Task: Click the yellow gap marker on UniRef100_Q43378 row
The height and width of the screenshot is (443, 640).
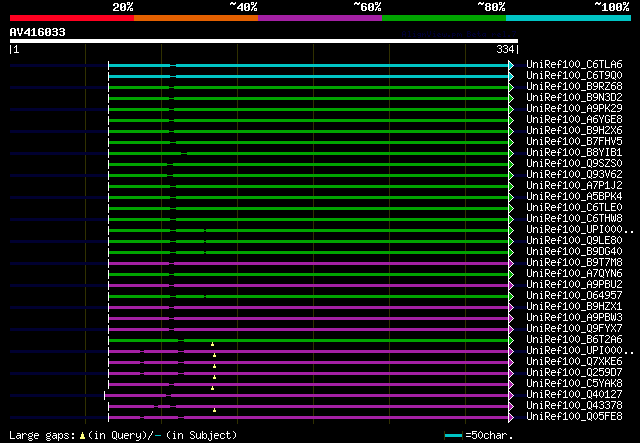Action: (213, 409)
